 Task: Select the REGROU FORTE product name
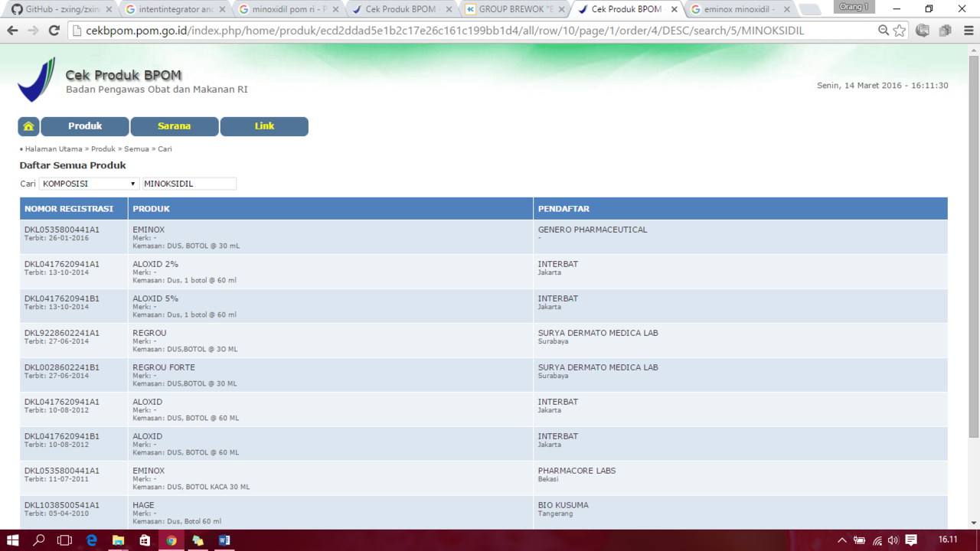click(x=164, y=367)
